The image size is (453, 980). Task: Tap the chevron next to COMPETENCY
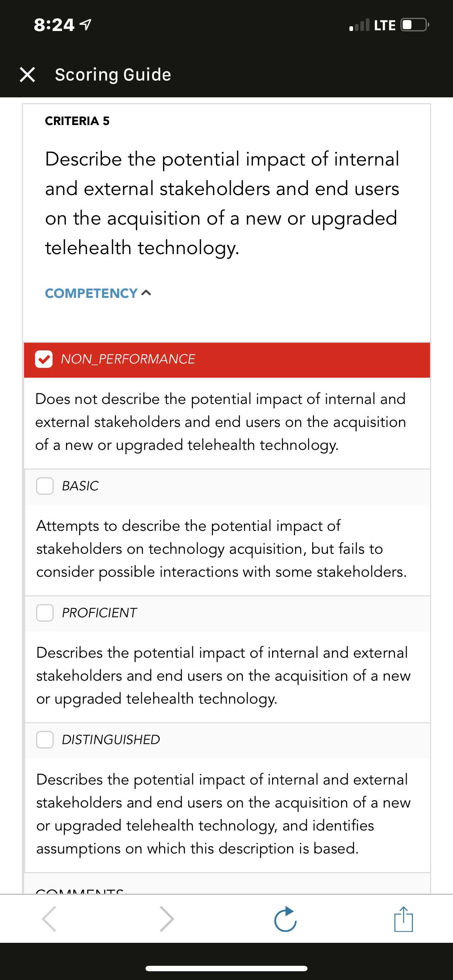click(146, 293)
